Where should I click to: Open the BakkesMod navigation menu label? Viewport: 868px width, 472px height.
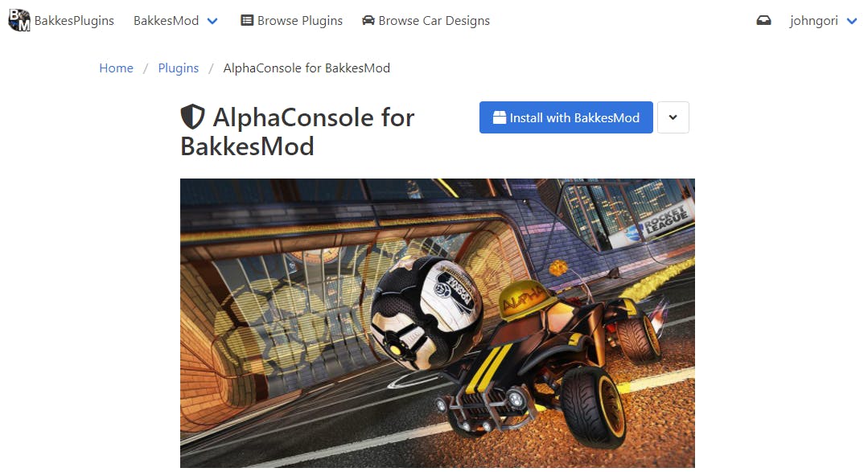(x=166, y=20)
